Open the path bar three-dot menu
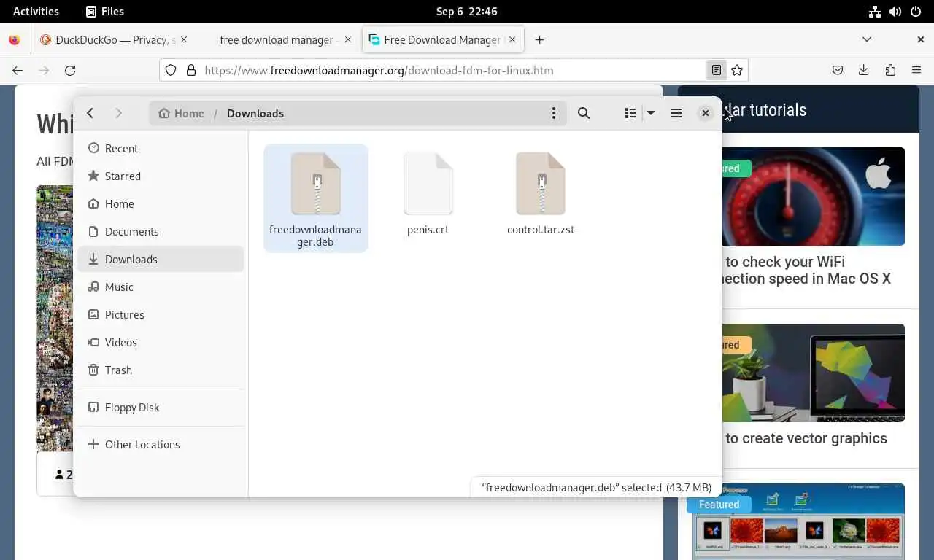Image resolution: width=934 pixels, height=560 pixels. point(554,113)
